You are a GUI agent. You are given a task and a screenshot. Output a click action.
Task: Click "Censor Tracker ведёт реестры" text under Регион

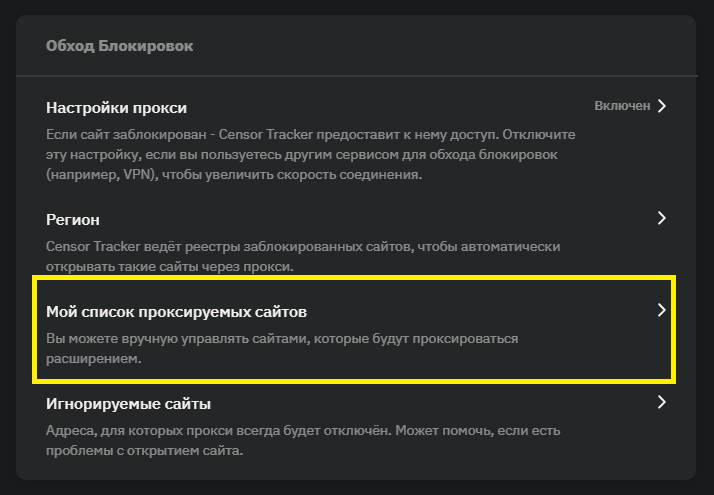pos(149,246)
